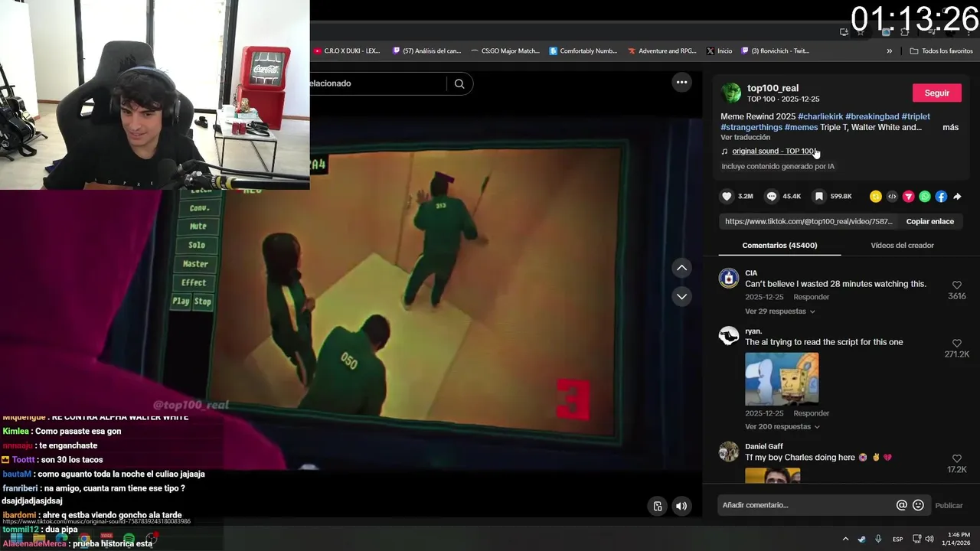Reply to ryan.'s comment

pos(811,413)
